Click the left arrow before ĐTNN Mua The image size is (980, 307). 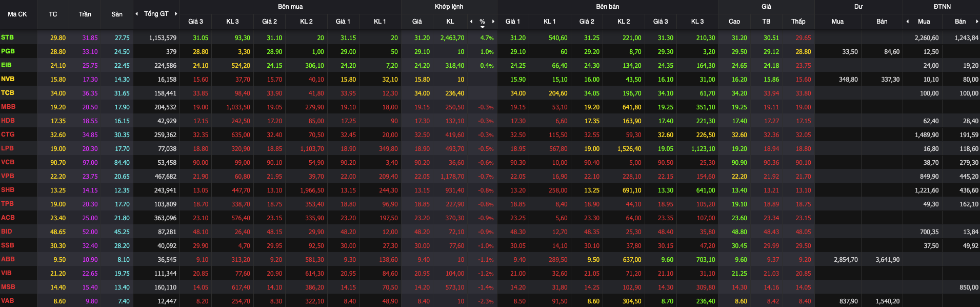908,22
